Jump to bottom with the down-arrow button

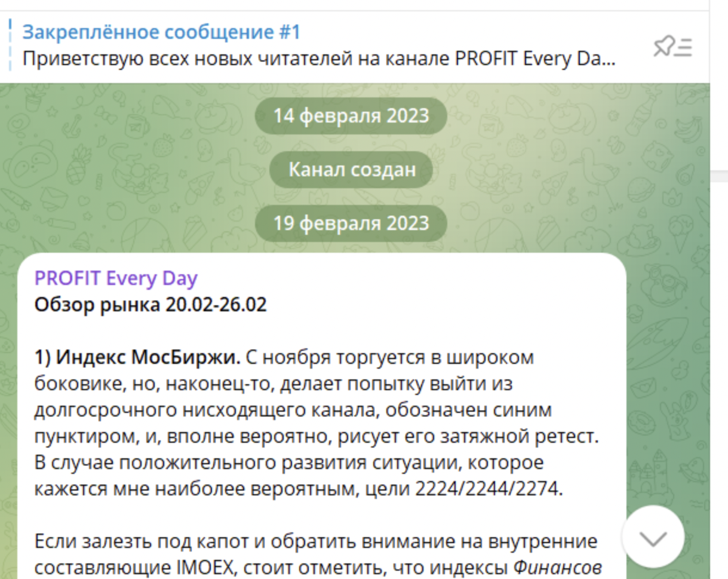pyautogui.click(x=653, y=538)
